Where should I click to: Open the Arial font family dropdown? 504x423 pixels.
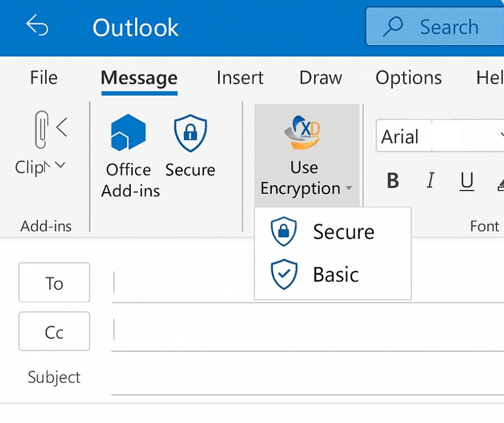[x=502, y=136]
